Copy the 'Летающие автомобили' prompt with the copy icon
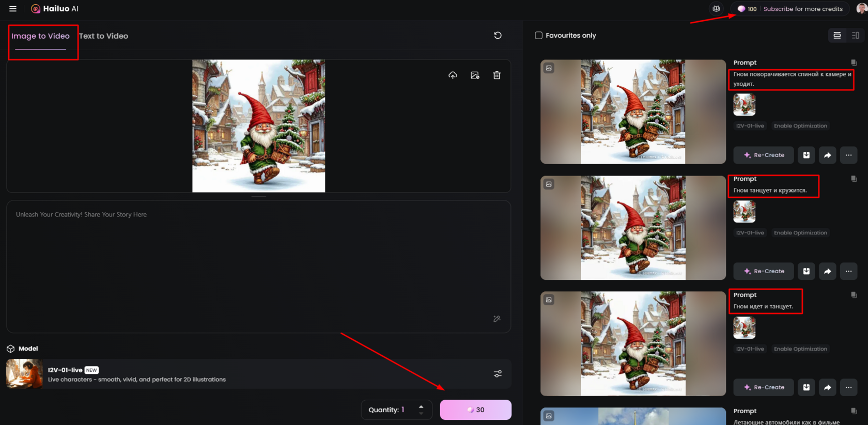The width and height of the screenshot is (868, 425). 854,411
